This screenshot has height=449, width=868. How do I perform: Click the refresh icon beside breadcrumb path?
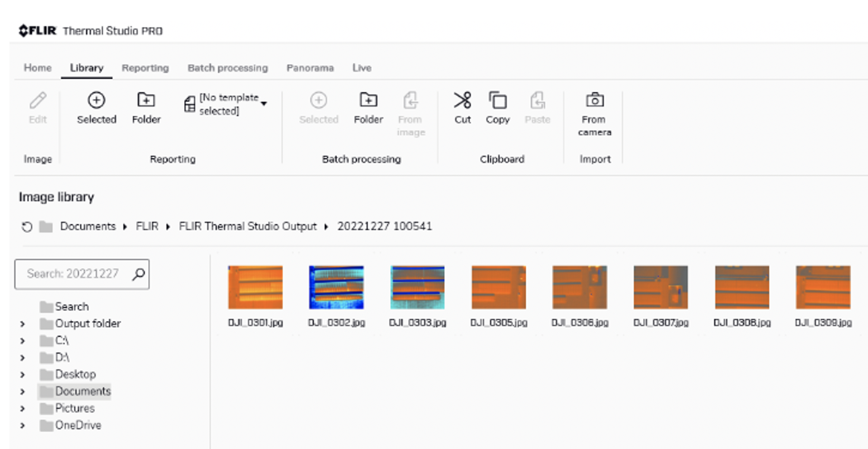click(x=27, y=227)
